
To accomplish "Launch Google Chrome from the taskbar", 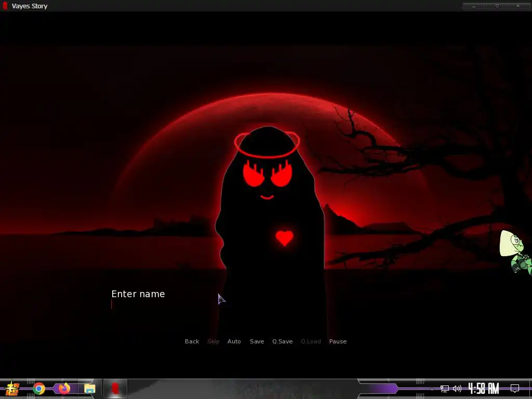I will (39, 389).
